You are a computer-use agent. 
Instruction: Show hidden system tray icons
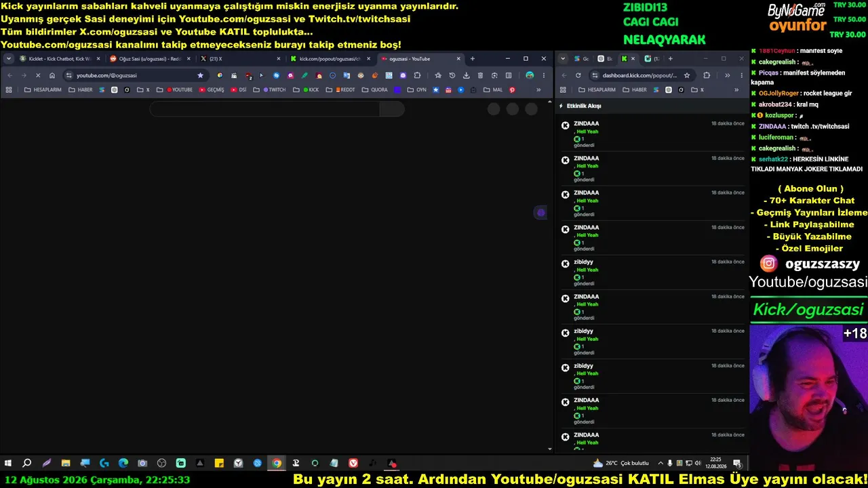(660, 463)
